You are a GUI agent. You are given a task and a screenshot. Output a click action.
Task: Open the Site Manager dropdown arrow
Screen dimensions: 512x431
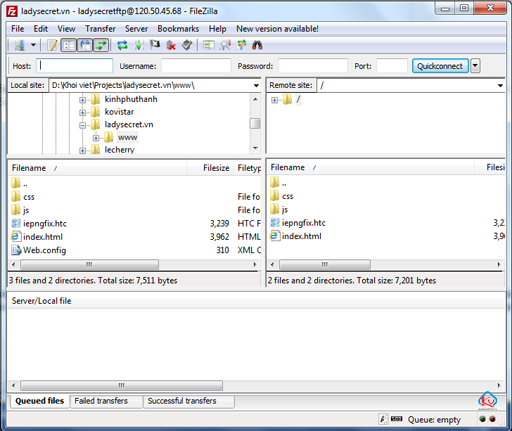coord(33,45)
